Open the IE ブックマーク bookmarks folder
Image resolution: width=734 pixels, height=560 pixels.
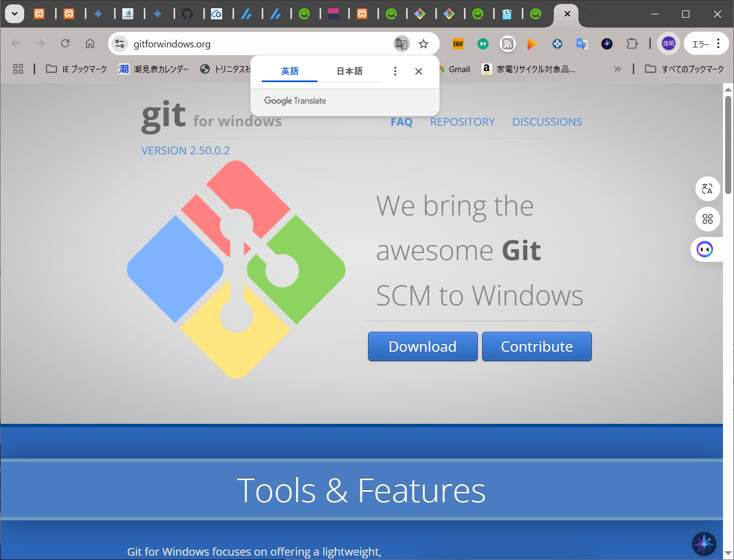point(77,69)
